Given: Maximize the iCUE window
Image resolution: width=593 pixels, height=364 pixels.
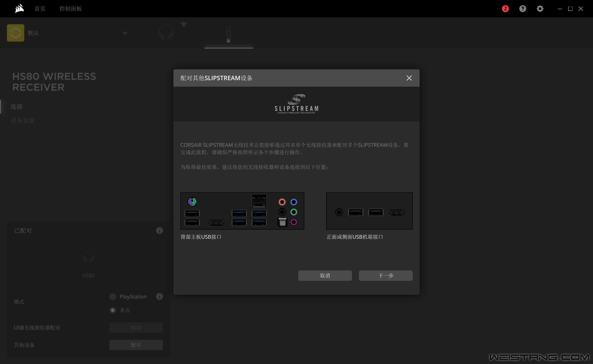Looking at the screenshot, I should 570,9.
